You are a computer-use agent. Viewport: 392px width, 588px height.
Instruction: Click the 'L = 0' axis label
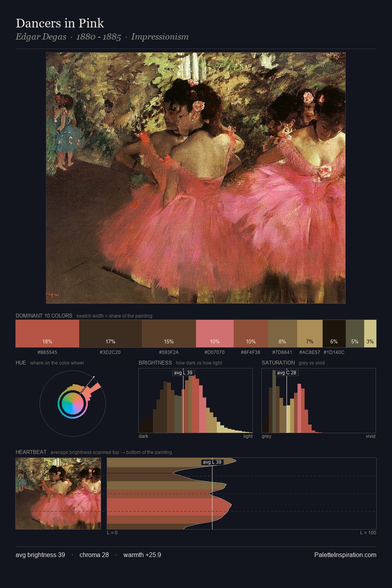[x=112, y=533]
